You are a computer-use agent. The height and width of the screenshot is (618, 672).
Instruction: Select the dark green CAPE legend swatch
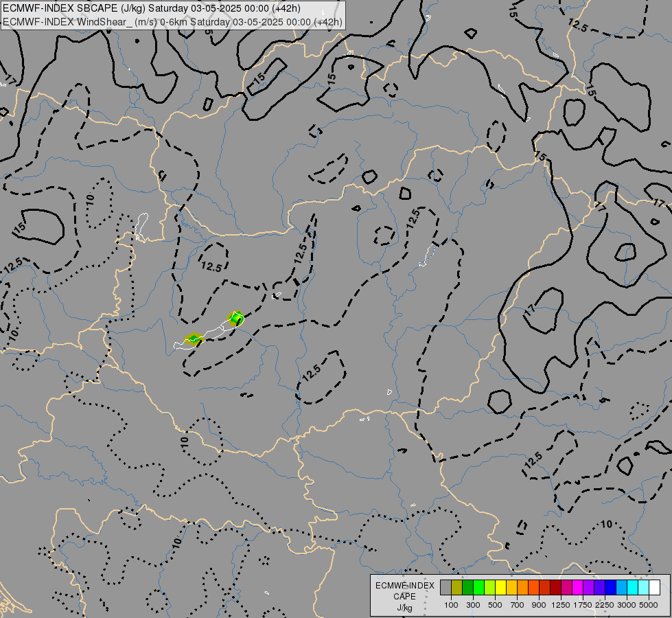tap(468, 587)
